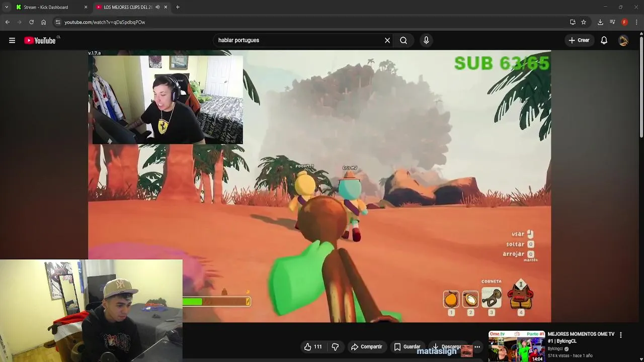
Task: Open YouTube notifications bell
Action: 604,40
